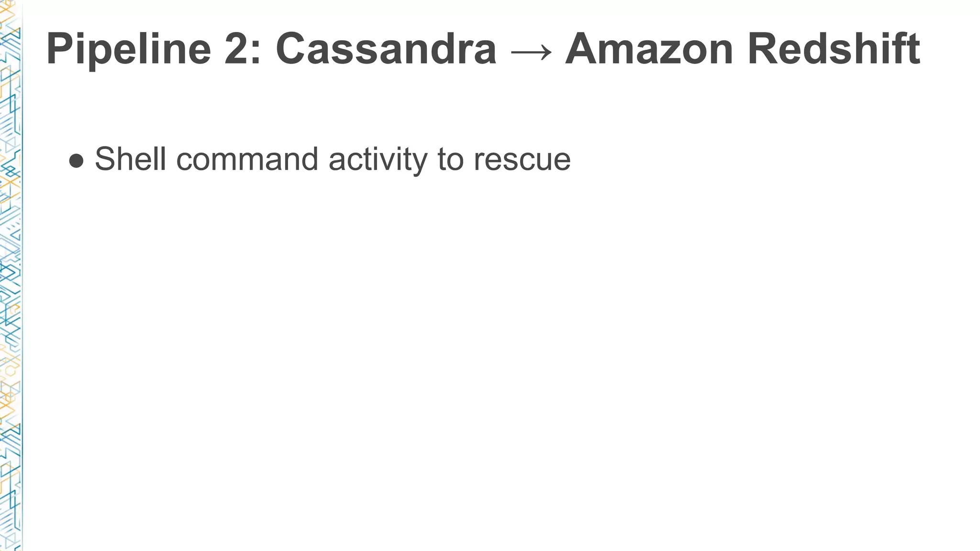Click the round bullet point marker
Viewport: 980px width, 551px height.
pyautogui.click(x=77, y=161)
